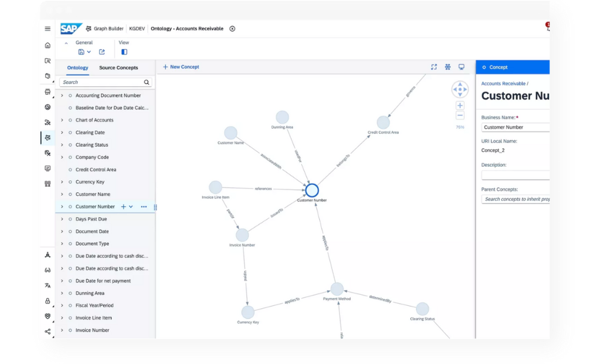Screen dimensions: 607x364
Task: Click the Save icon in General toolbar
Action: point(81,52)
